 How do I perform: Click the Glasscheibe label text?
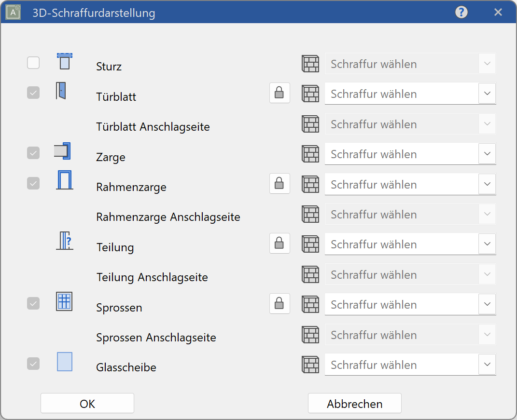click(x=126, y=367)
